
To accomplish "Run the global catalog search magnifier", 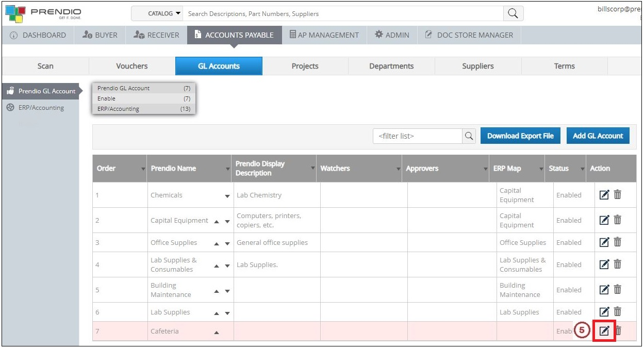I will 513,13.
